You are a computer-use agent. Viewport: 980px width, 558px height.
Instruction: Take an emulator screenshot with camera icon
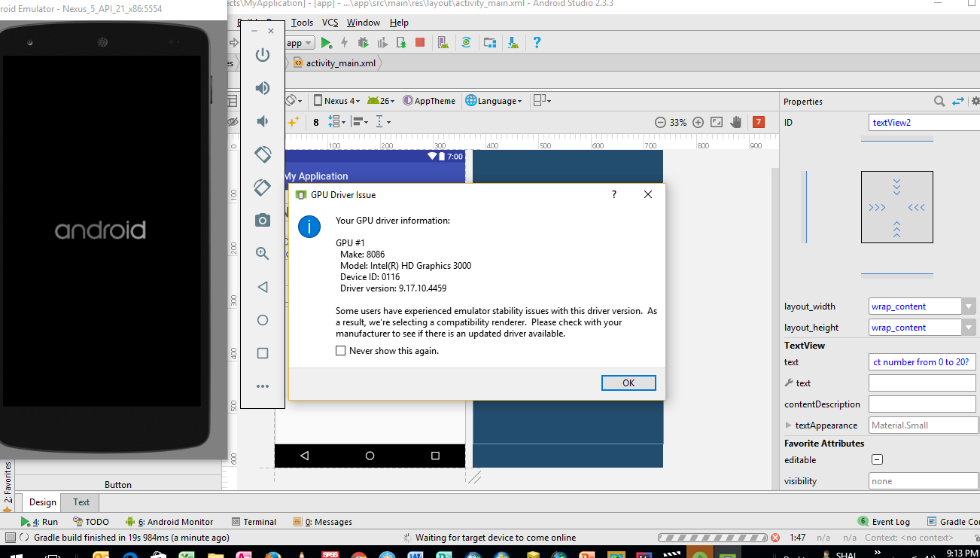pos(262,220)
